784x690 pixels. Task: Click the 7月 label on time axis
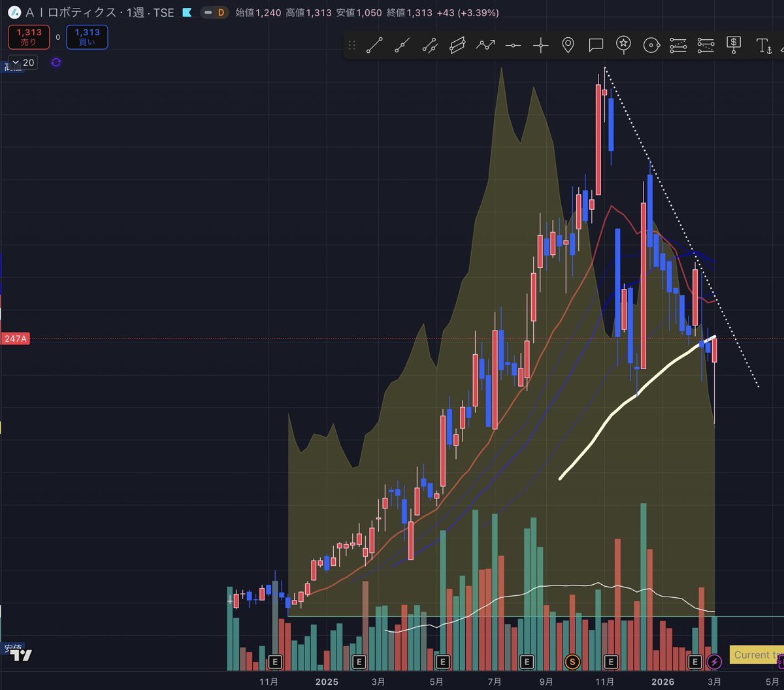point(495,682)
